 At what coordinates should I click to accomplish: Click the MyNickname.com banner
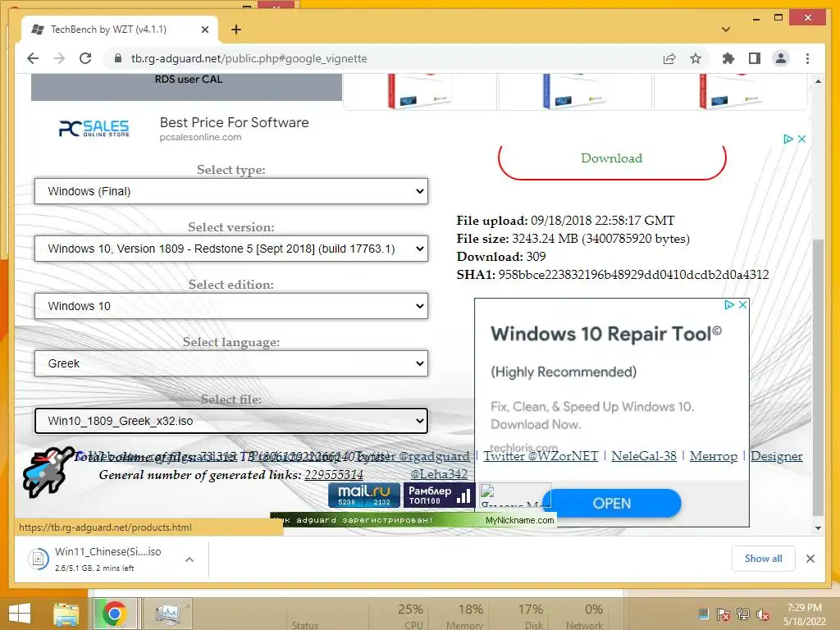[413, 520]
